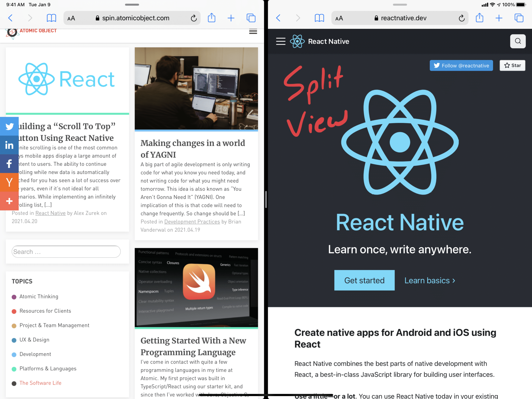Click Follow @reactnative Twitter button

point(461,66)
